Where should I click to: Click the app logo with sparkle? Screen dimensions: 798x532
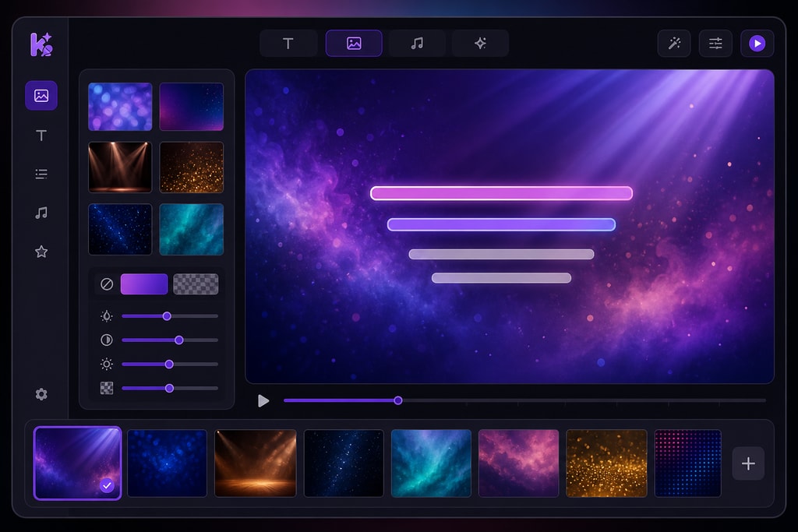click(41, 44)
